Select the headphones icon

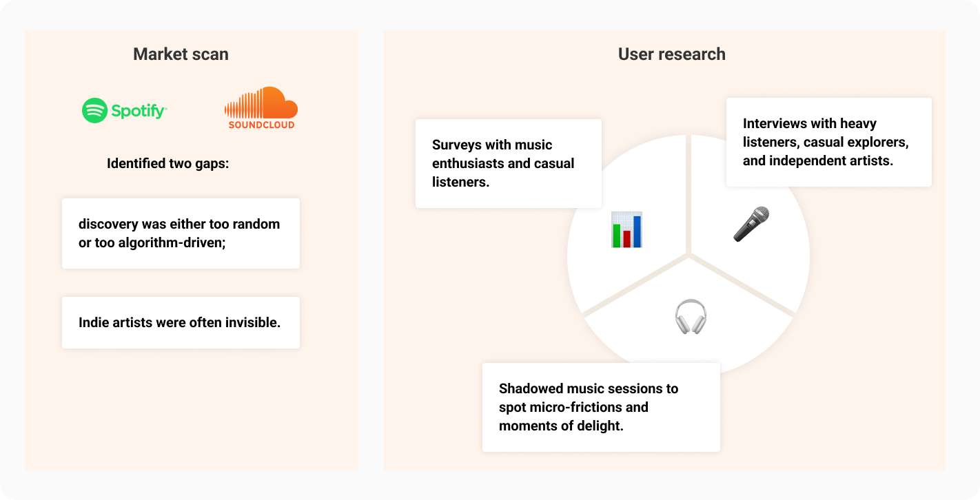click(x=690, y=317)
